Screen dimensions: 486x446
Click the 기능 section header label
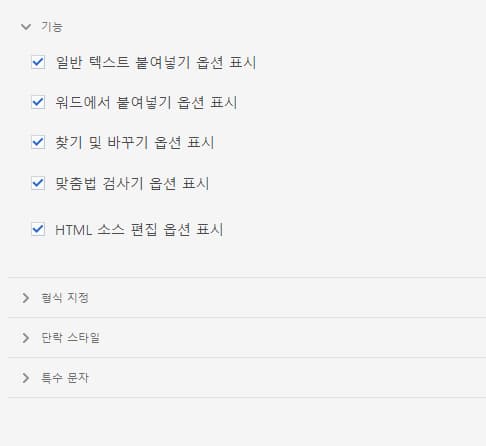click(x=52, y=27)
